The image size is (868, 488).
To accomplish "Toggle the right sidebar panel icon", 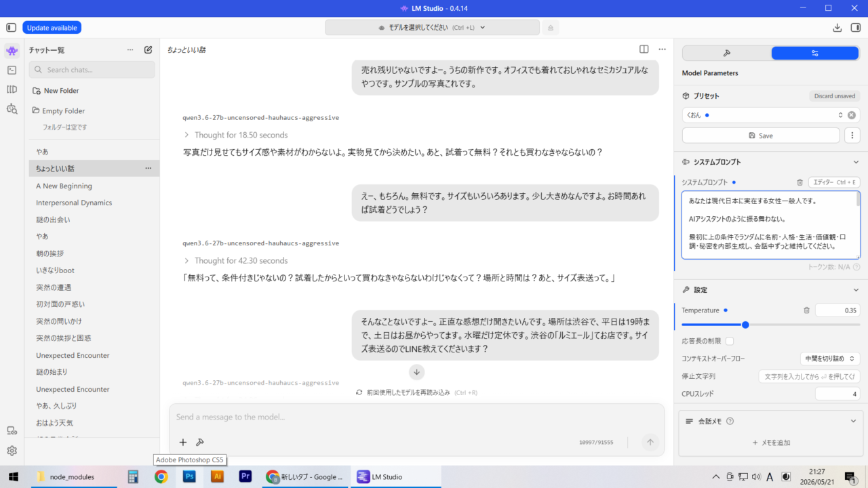I will (856, 28).
